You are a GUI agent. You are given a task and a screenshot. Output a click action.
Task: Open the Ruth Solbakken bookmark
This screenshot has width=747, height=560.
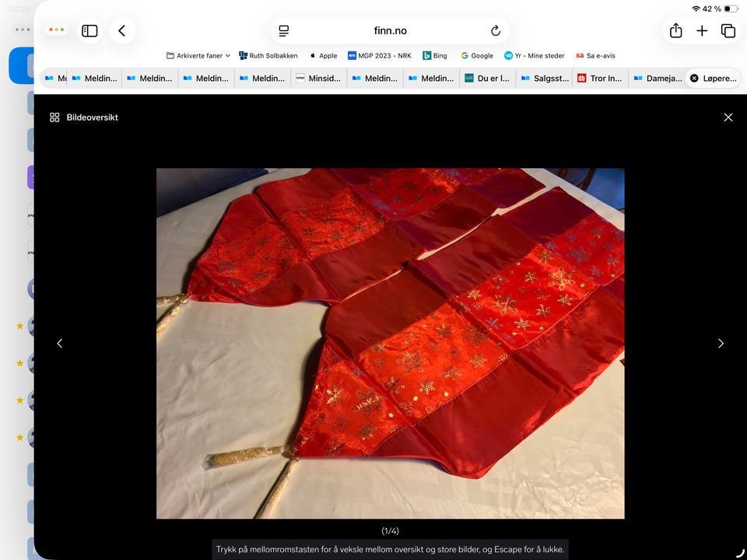pyautogui.click(x=268, y=56)
